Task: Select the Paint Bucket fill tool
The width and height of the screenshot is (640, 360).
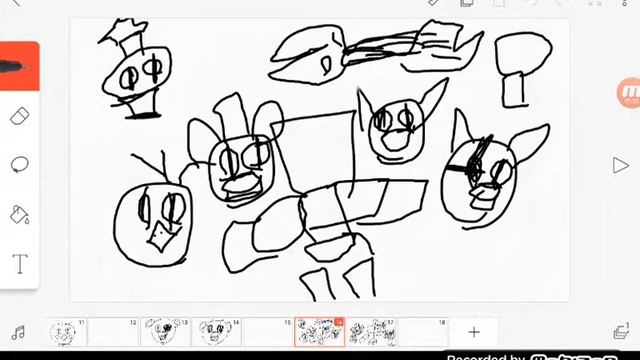Action: (x=19, y=214)
